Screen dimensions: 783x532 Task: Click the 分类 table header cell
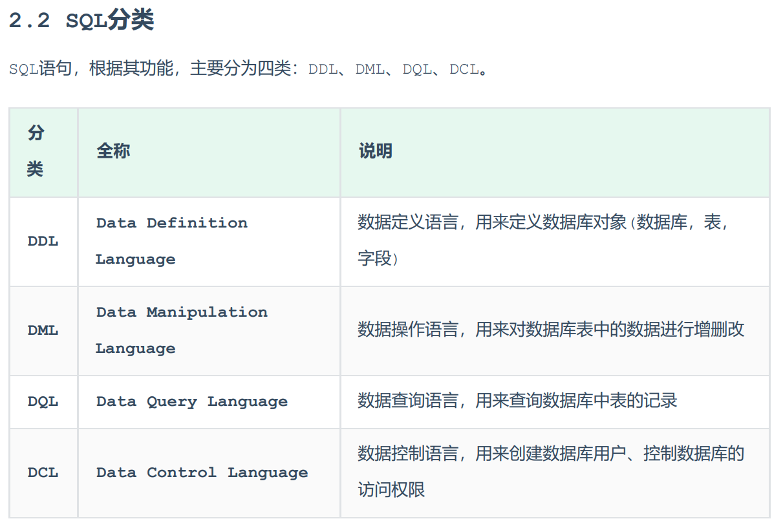[x=36, y=150]
